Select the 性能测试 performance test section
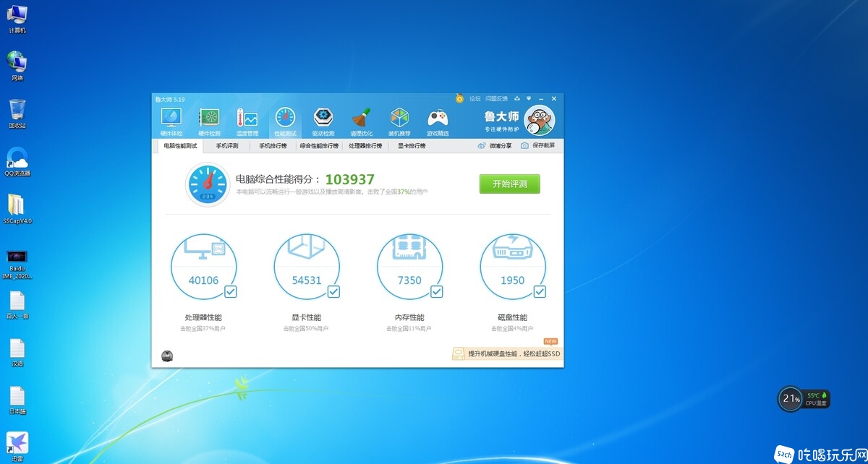Viewport: 868px width, 464px height. 285,121
